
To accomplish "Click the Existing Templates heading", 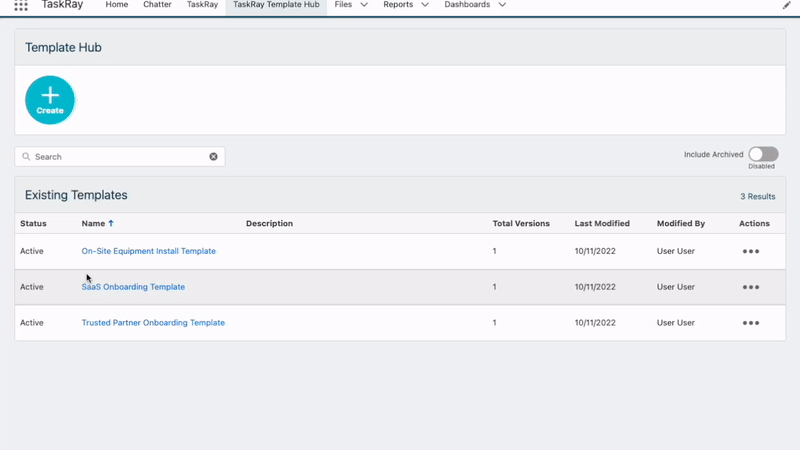I will click(76, 195).
